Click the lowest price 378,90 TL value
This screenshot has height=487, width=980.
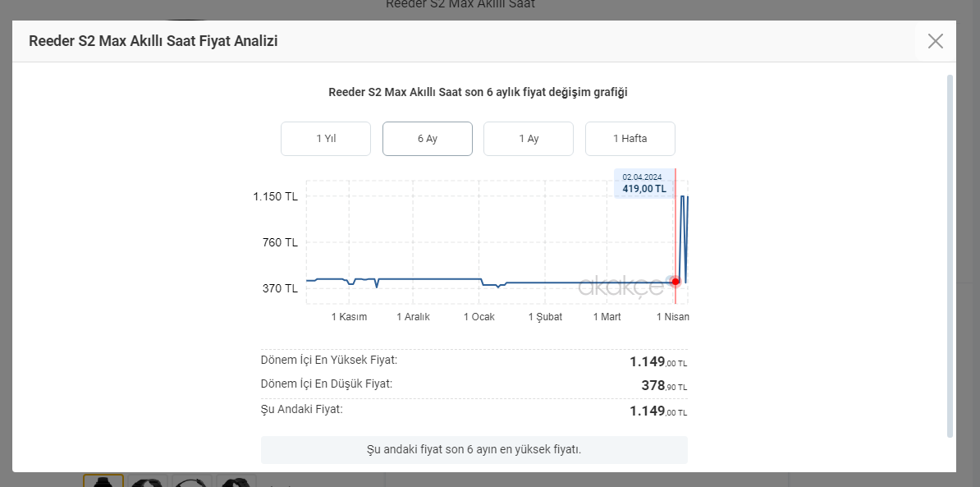click(663, 385)
